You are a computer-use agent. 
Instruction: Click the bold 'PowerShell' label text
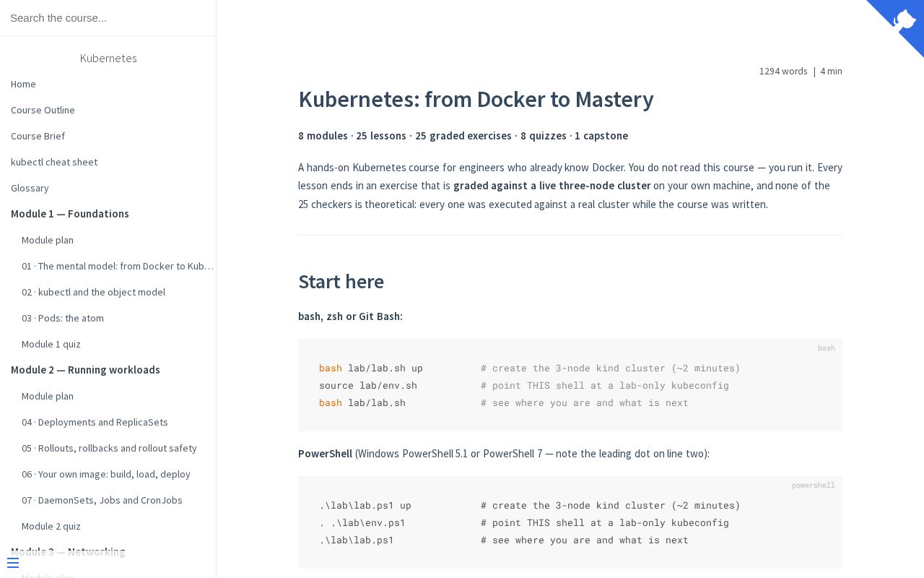325,454
